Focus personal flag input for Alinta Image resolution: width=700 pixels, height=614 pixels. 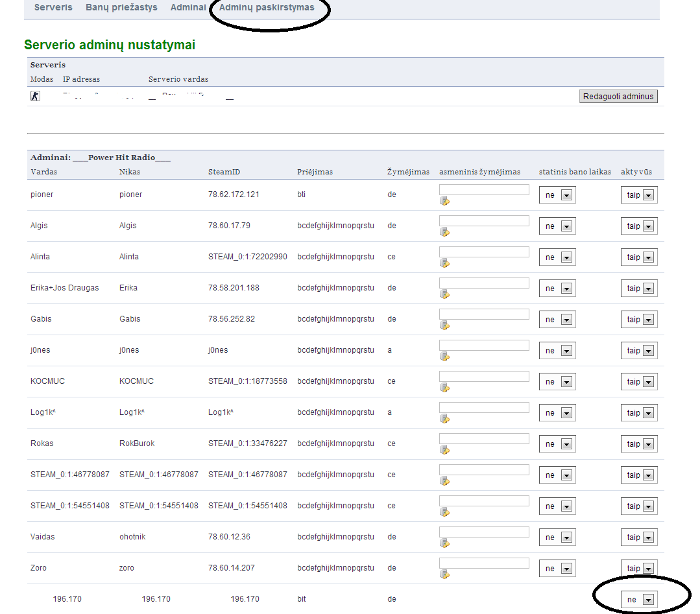click(x=484, y=252)
